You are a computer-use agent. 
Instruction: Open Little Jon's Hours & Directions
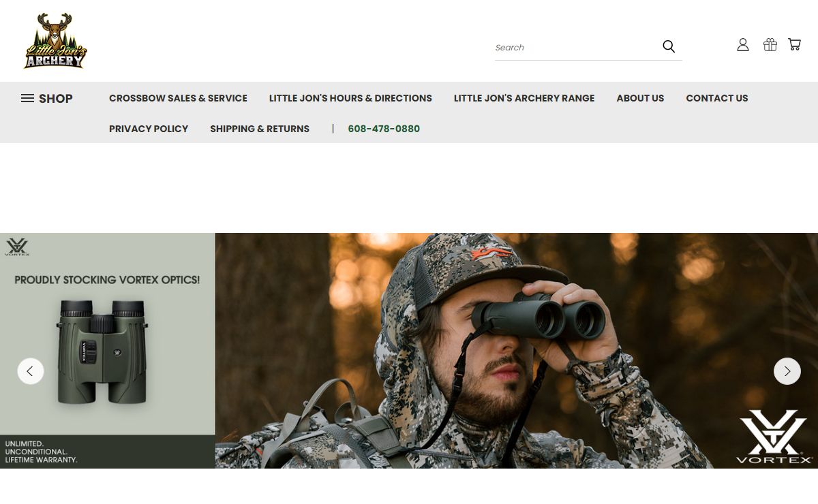(350, 98)
